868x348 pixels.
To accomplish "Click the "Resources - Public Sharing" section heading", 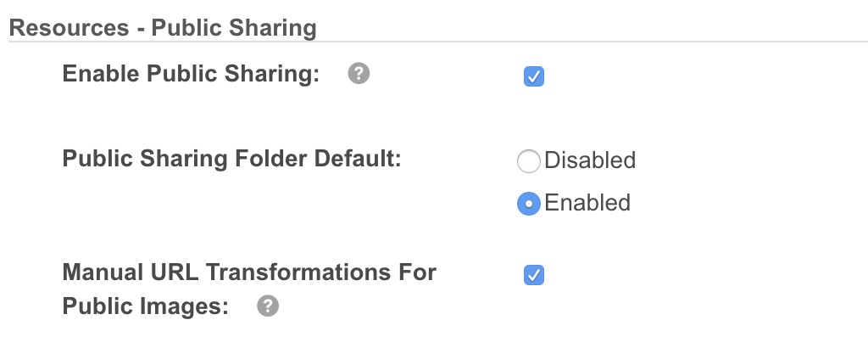I will 162,28.
